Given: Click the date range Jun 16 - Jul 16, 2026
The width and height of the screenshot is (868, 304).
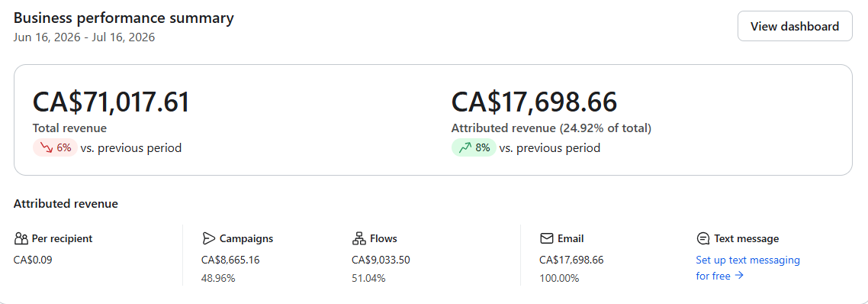Looking at the screenshot, I should [x=84, y=37].
